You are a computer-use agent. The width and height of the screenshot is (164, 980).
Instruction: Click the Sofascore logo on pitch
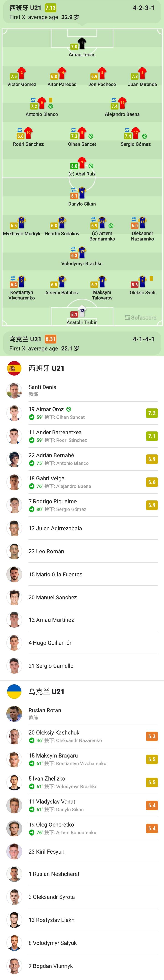(x=140, y=317)
